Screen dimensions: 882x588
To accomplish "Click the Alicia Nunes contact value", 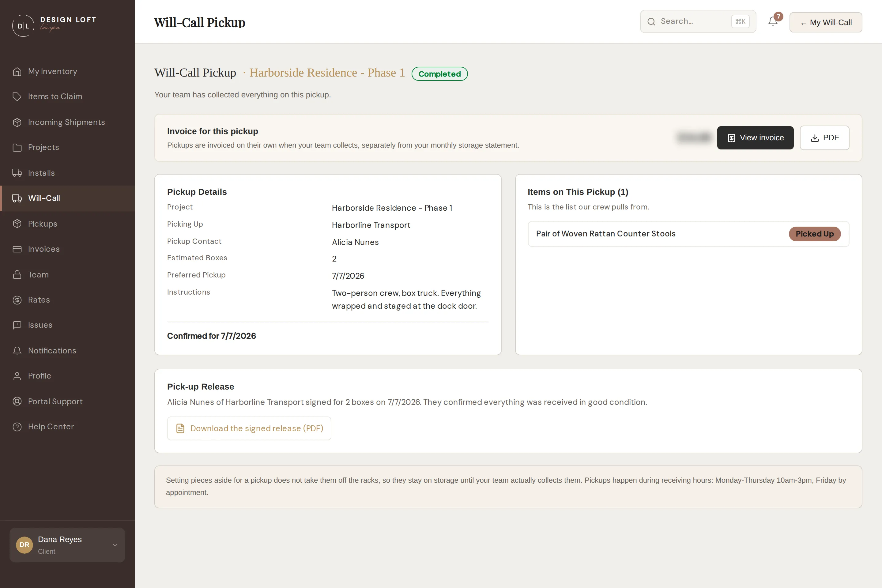I will click(355, 242).
